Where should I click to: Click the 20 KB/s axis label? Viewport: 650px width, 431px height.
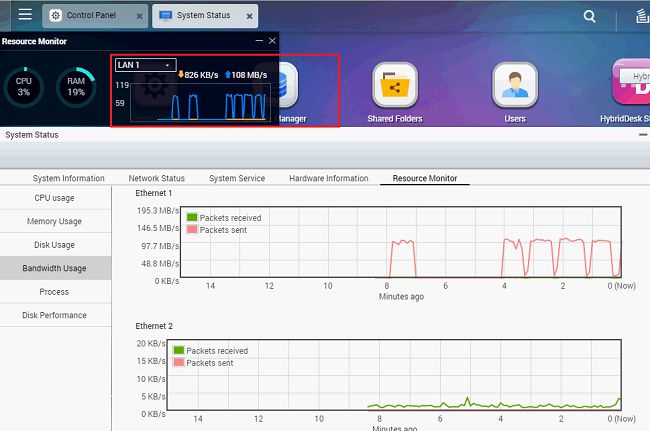pos(151,344)
